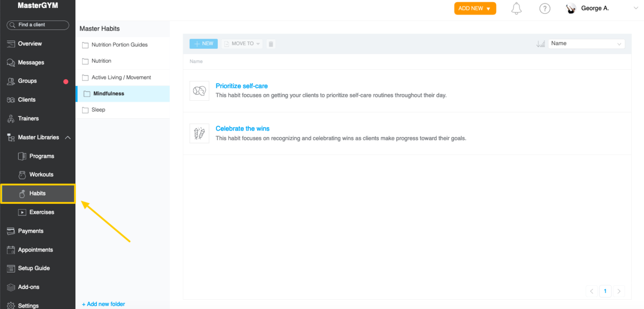The height and width of the screenshot is (309, 644).
Task: Click the Clients sidebar icon
Action: pos(11,100)
